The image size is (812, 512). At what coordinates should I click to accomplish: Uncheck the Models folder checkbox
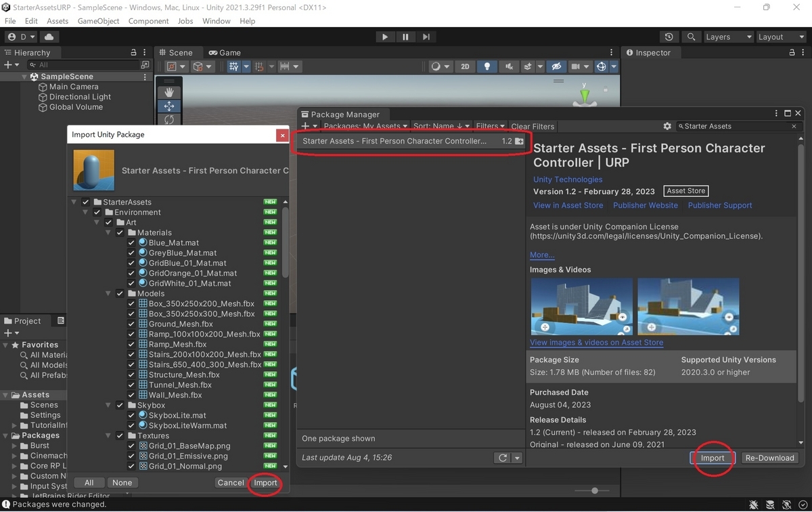click(120, 293)
